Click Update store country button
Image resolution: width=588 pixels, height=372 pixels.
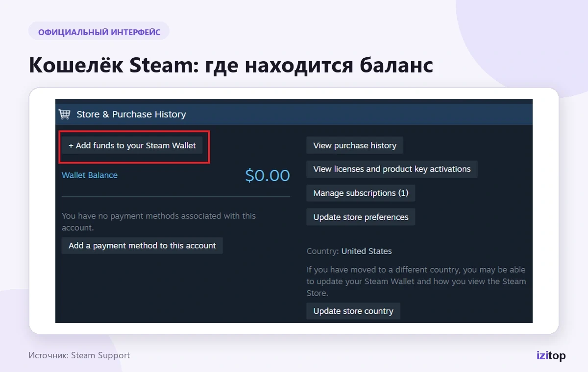click(x=353, y=311)
